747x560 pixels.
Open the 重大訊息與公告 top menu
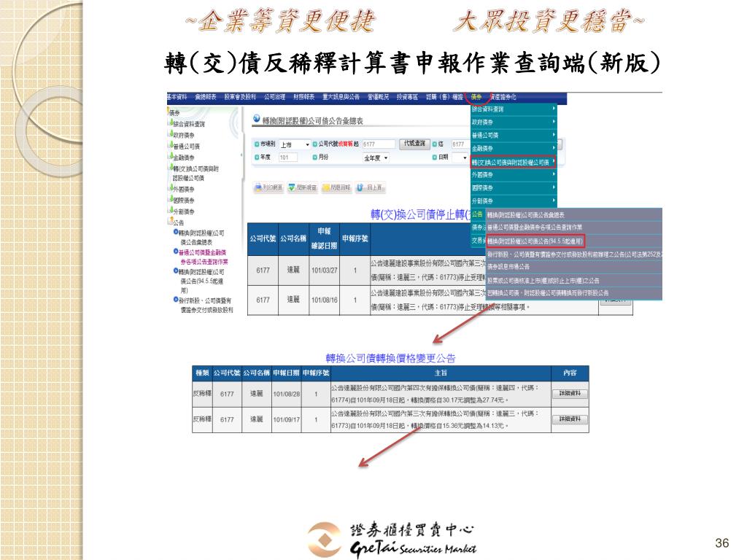pos(341,97)
